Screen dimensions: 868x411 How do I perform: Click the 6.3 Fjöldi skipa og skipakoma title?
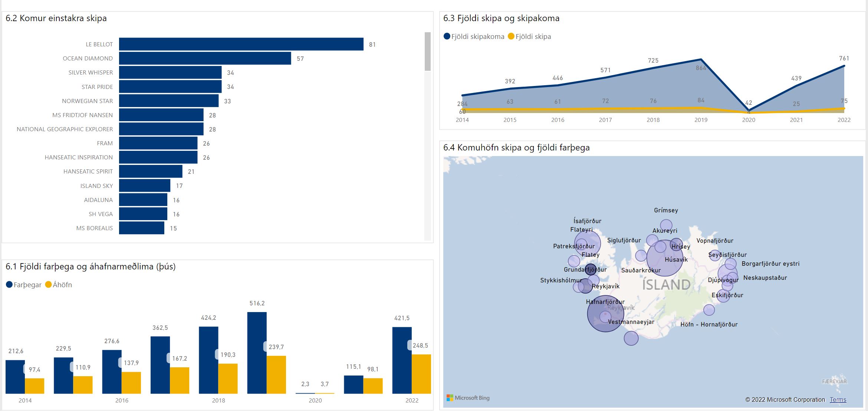501,18
